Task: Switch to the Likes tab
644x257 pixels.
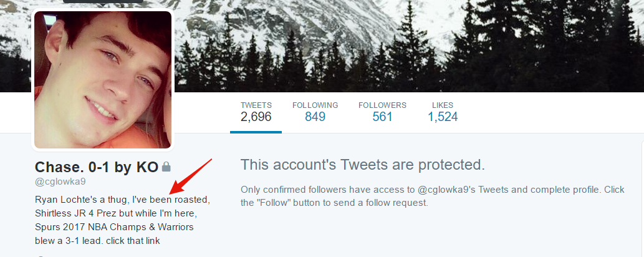Action: click(x=443, y=112)
